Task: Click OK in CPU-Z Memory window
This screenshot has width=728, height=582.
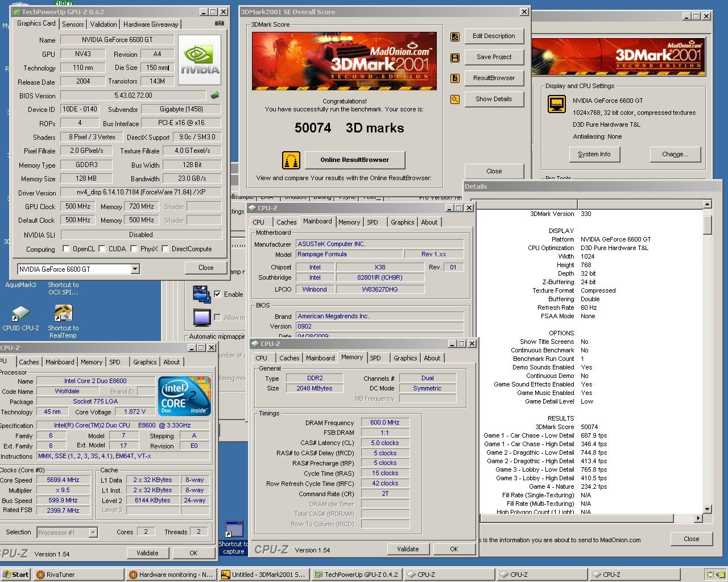Action: (453, 549)
